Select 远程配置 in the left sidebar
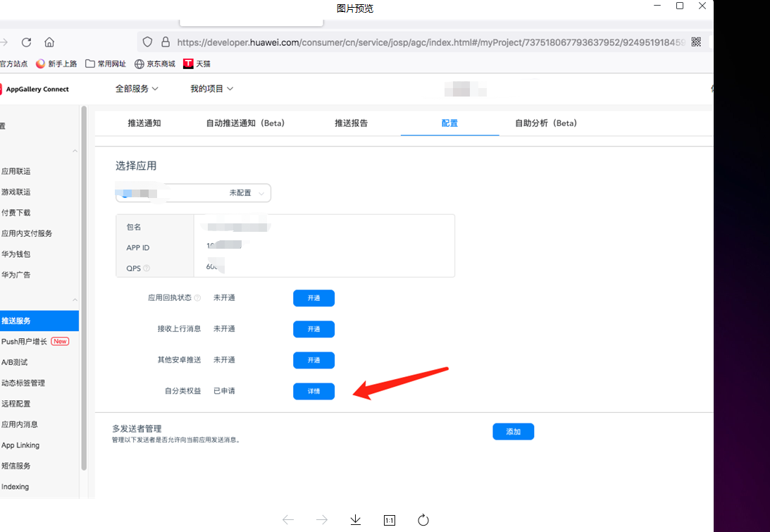770x532 pixels. point(16,404)
